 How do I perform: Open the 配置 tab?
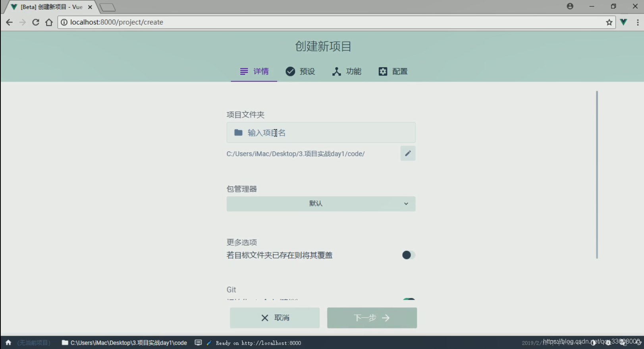click(393, 72)
